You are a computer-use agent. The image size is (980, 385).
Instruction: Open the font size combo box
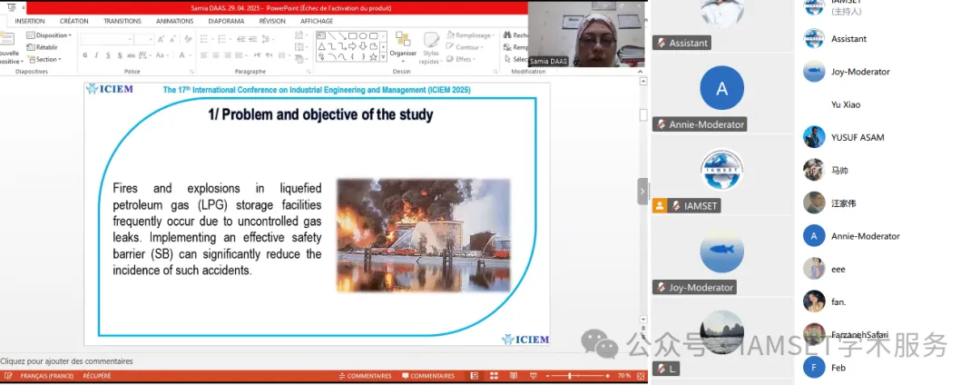click(143, 39)
